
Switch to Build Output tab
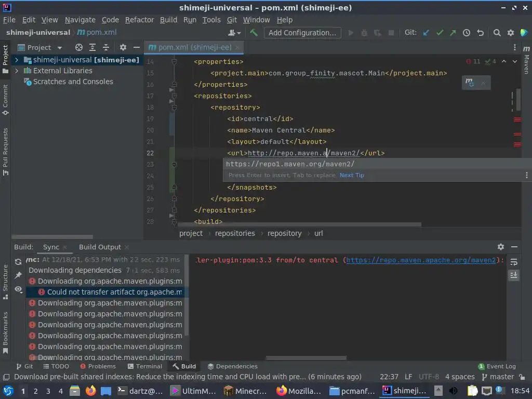(x=100, y=247)
